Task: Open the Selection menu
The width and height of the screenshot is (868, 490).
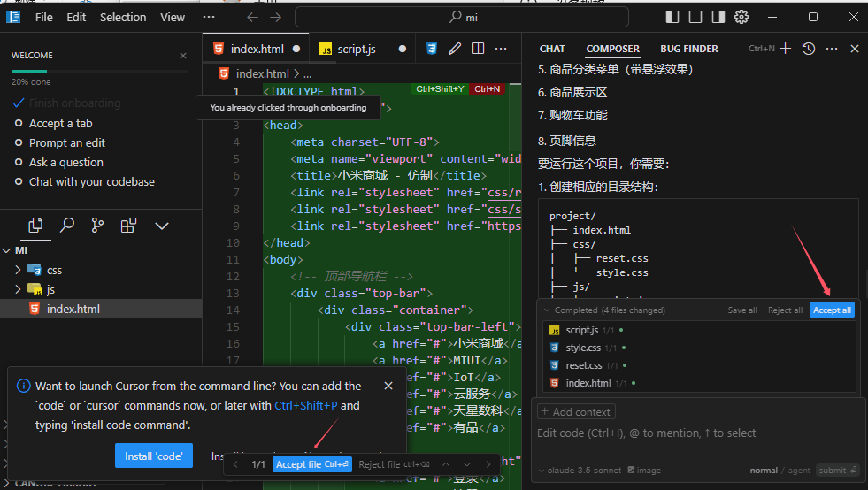Action: (x=123, y=17)
